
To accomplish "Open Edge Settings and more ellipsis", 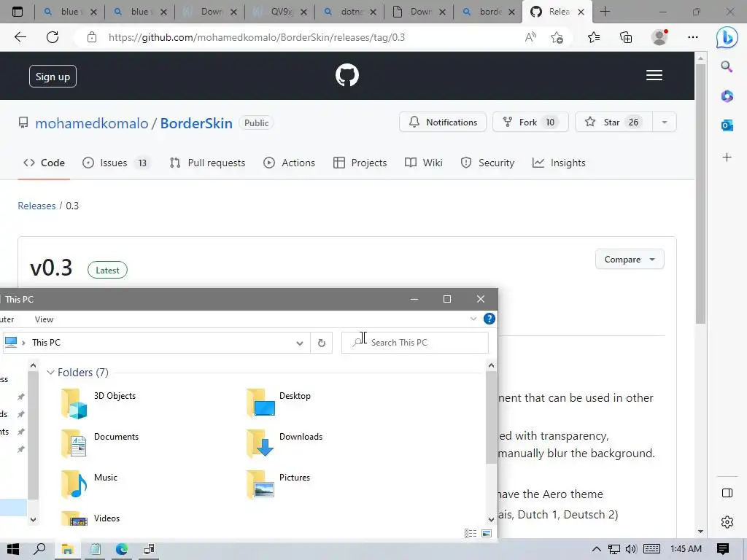I will click(693, 37).
